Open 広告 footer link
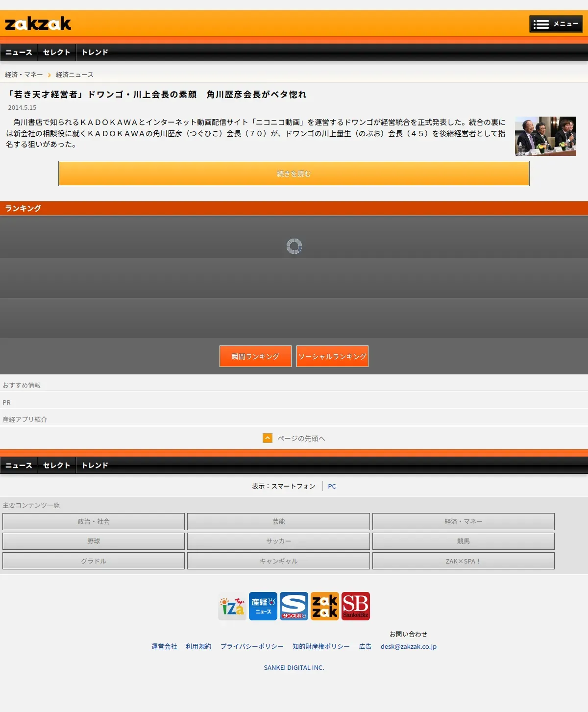Image resolution: width=588 pixels, height=712 pixels. [x=365, y=646]
